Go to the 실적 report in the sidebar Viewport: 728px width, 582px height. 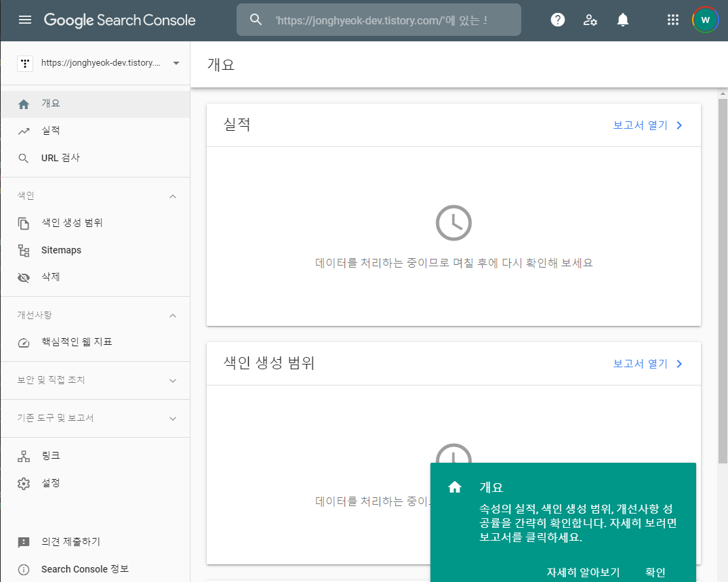[95, 131]
